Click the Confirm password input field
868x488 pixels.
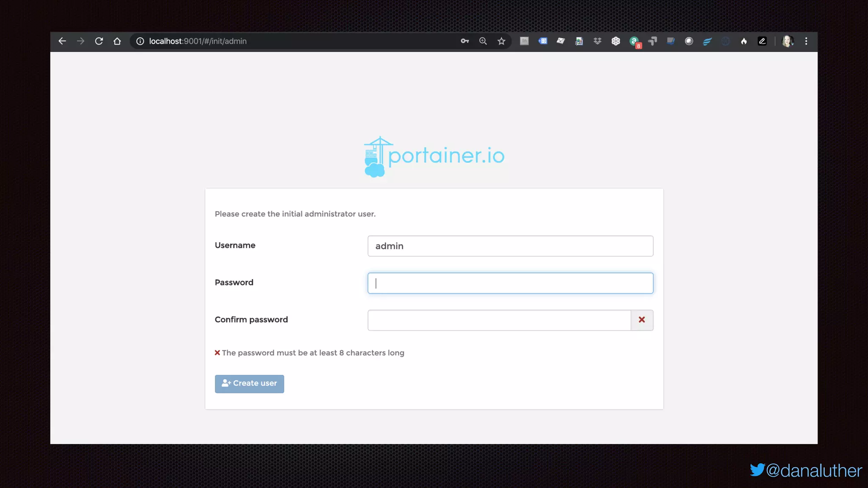pyautogui.click(x=499, y=320)
